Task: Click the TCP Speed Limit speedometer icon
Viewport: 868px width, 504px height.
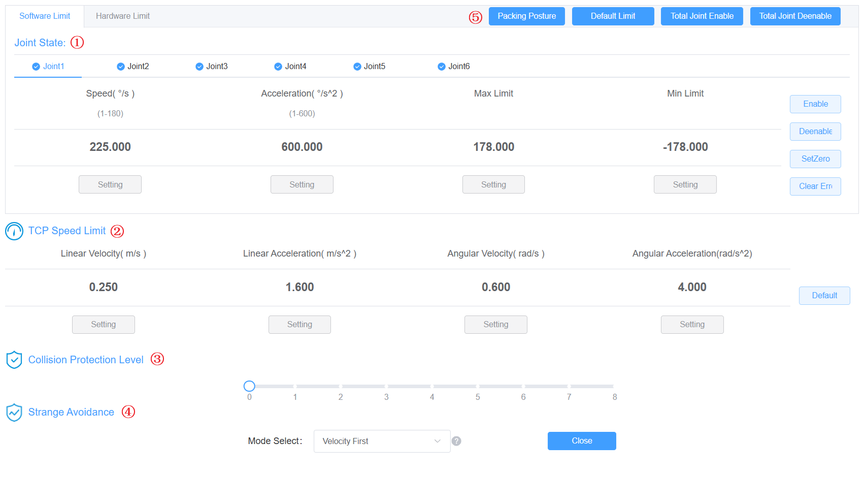Action: pos(14,231)
